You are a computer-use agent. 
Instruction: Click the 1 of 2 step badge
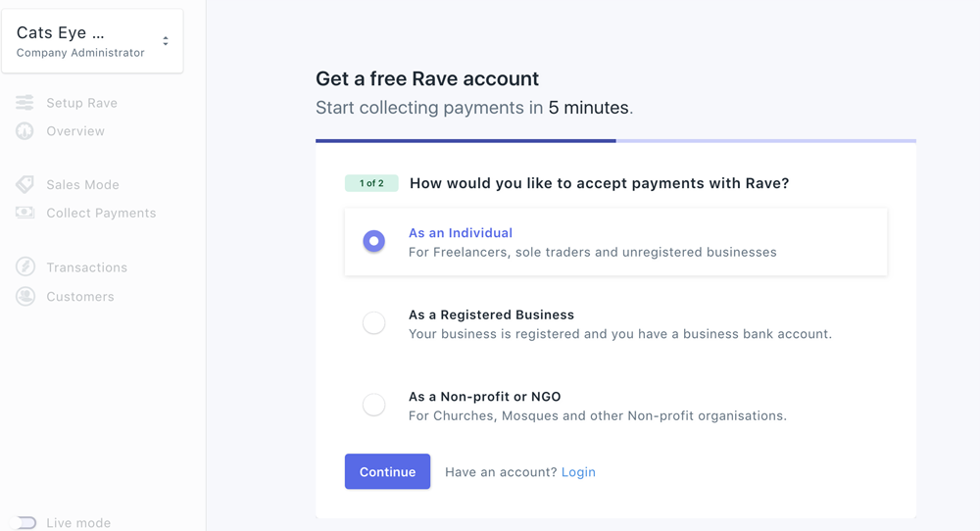pyautogui.click(x=371, y=183)
